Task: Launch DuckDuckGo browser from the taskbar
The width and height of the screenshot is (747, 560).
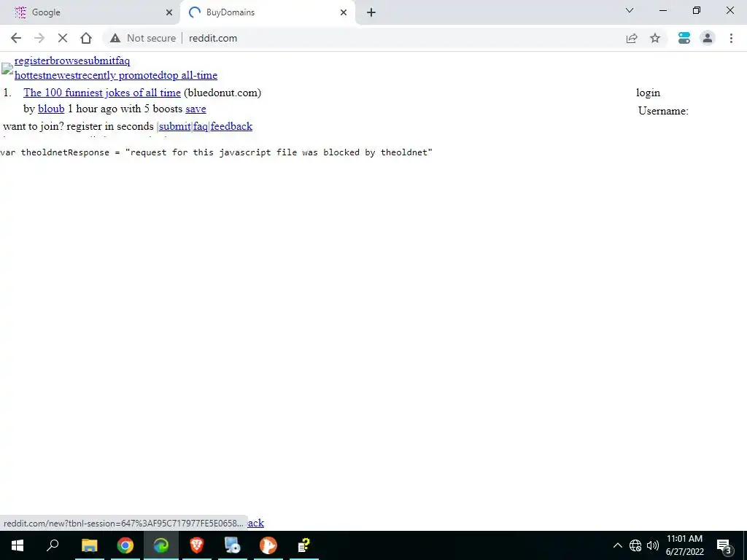Action: pyautogui.click(x=268, y=545)
